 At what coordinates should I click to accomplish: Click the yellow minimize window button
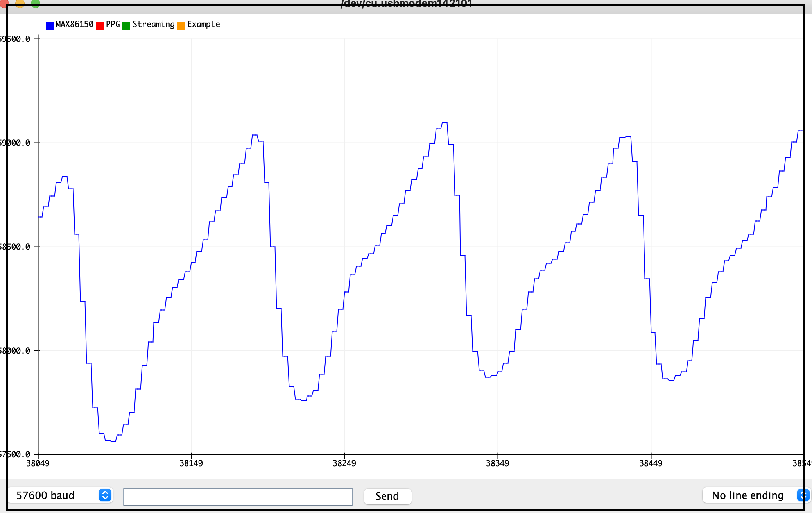point(20,3)
